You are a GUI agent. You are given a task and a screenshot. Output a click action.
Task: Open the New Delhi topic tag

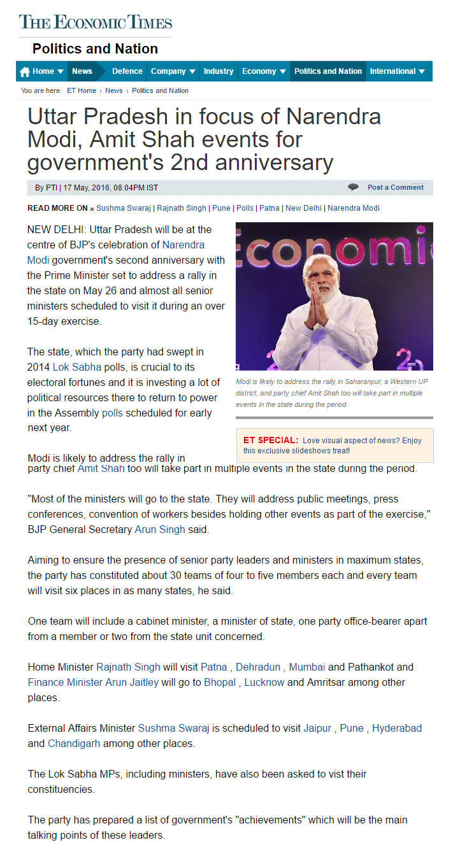click(304, 208)
